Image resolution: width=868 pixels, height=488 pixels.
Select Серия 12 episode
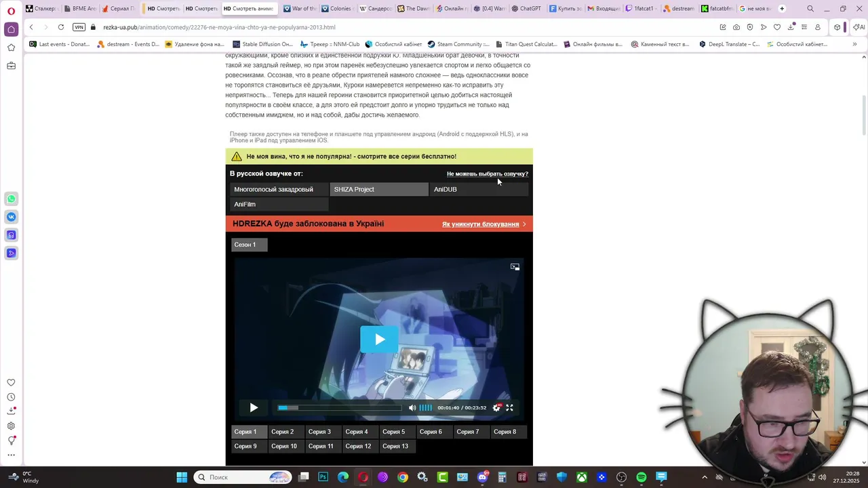coord(361,447)
